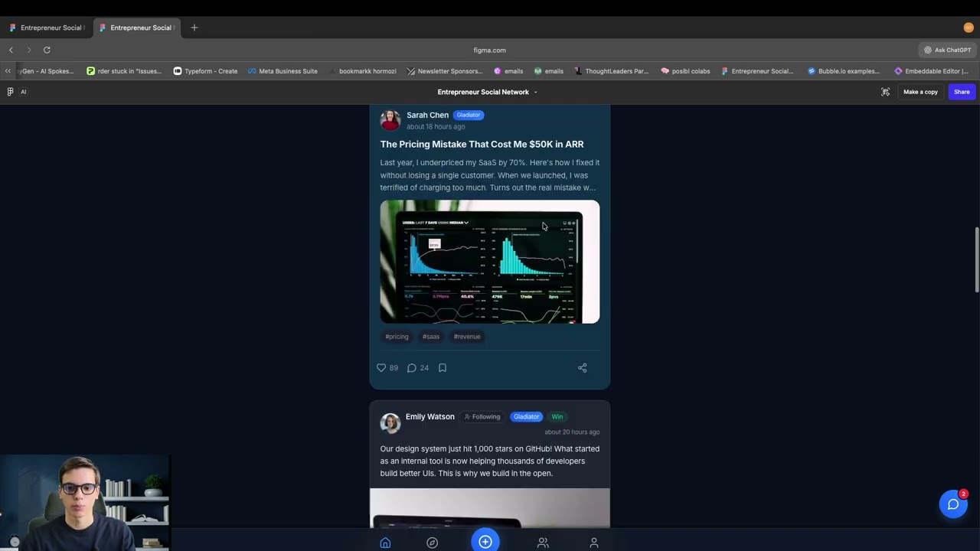Select second Entrepreneur Social browser tab
Image resolution: width=980 pixels, height=551 pixels.
coord(137,28)
